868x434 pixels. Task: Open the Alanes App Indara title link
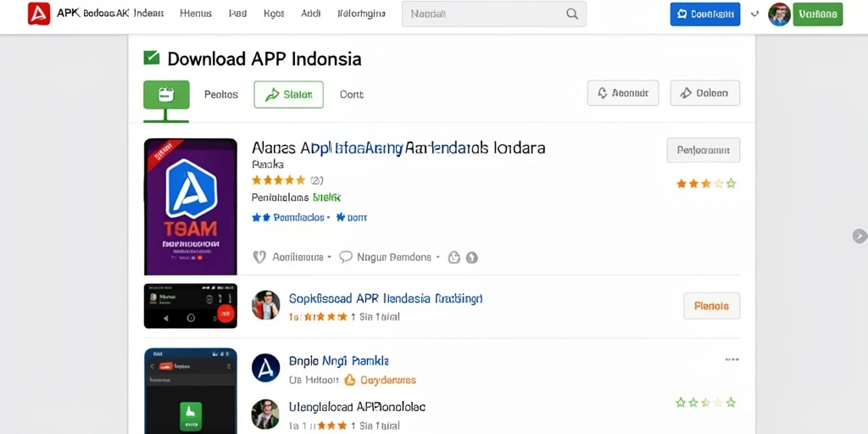398,148
